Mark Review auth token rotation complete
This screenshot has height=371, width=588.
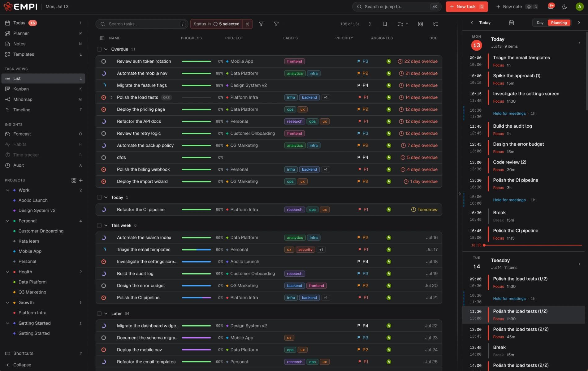[x=104, y=62]
